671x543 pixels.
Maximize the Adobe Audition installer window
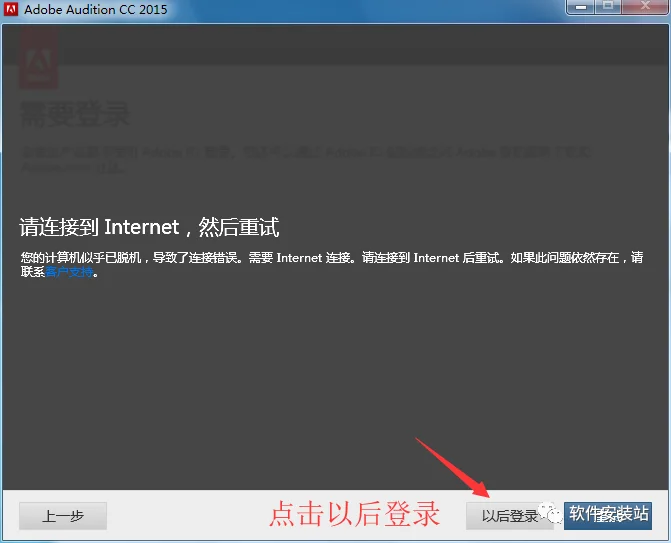(x=608, y=6)
